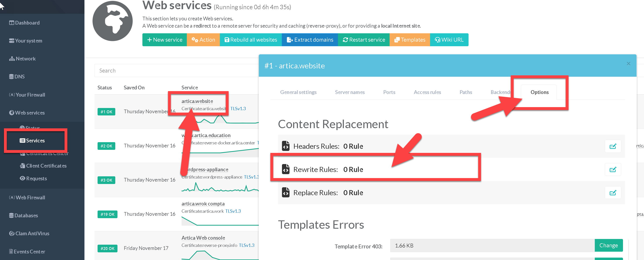Close the artica.website dialog
Screen dimensions: 644x260
pos(628,64)
